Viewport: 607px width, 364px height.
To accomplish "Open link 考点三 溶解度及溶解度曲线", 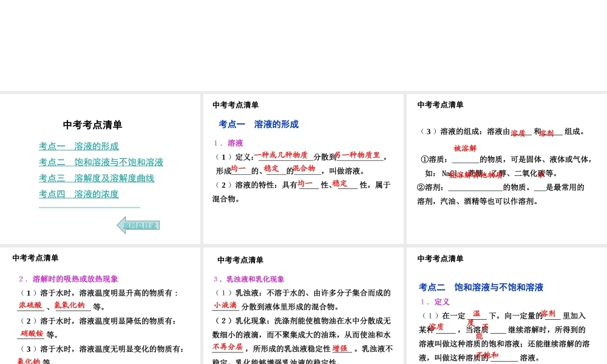I will [97, 178].
